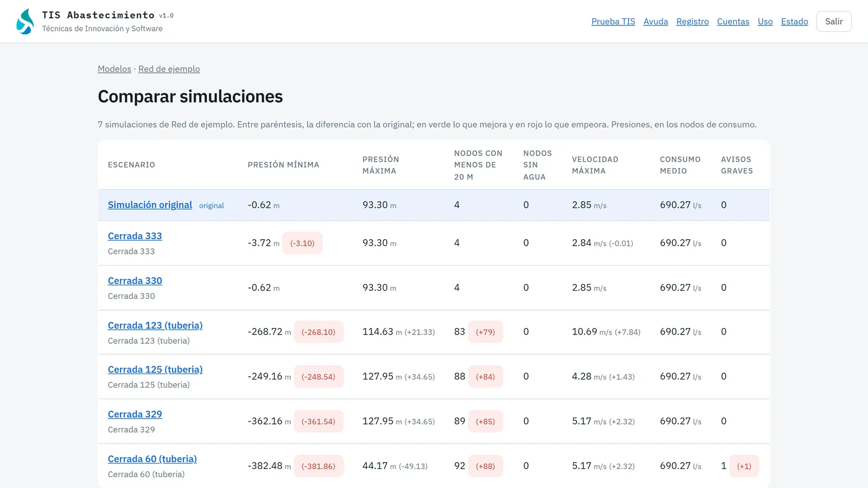This screenshot has width=868, height=488.
Task: Open the Cuentas section
Action: coord(733,22)
